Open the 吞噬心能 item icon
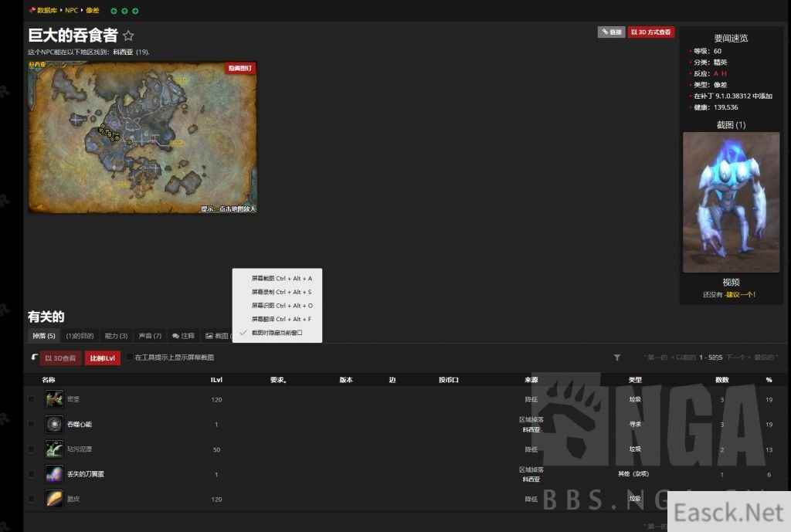Screen dimensions: 791x532 click(x=54, y=424)
